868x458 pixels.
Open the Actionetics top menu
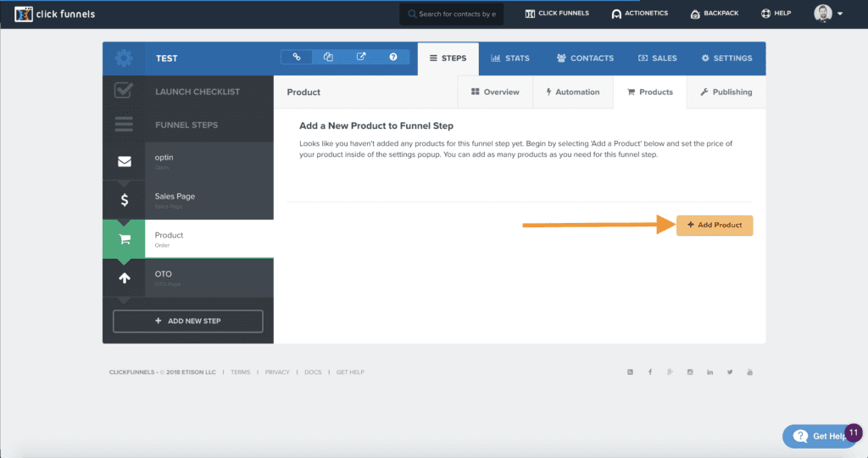pos(640,14)
